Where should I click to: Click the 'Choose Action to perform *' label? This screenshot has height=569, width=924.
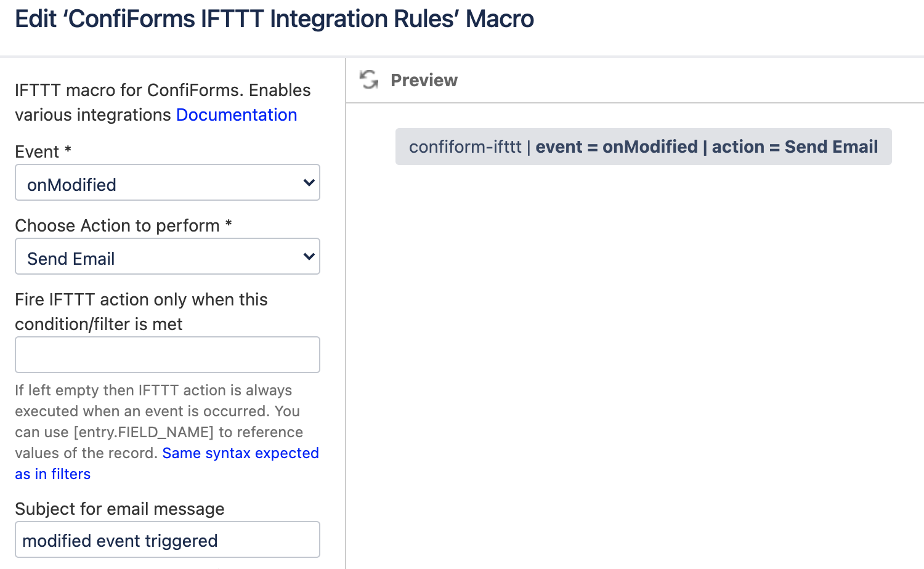(x=123, y=225)
